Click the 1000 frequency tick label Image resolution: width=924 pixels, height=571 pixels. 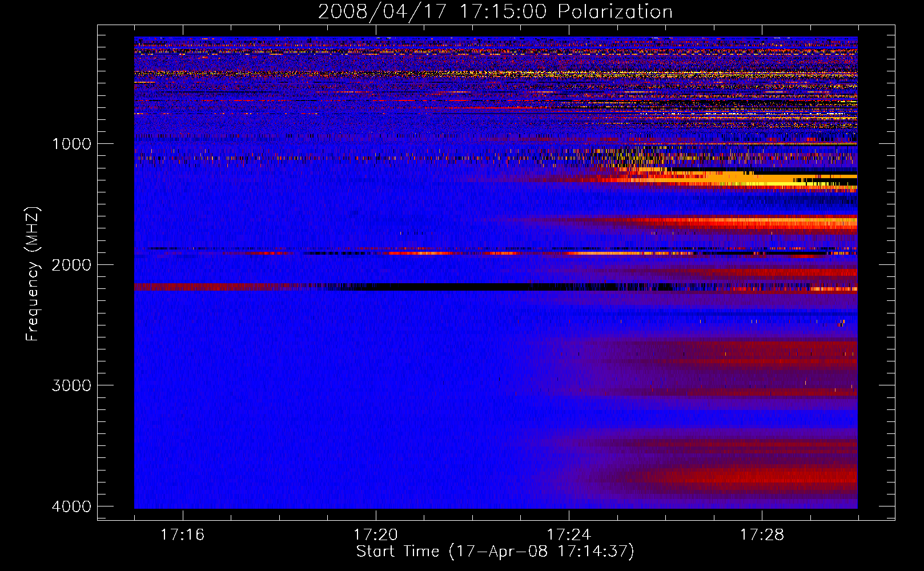[71, 143]
